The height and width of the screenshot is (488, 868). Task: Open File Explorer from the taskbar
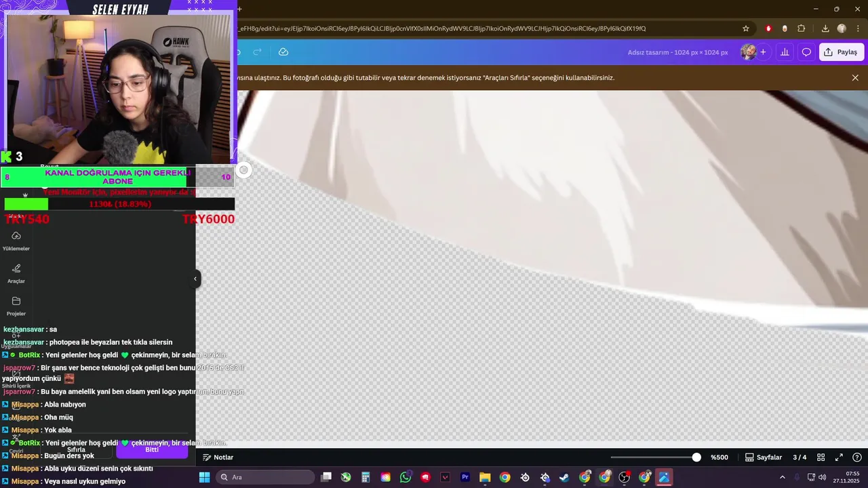485,477
